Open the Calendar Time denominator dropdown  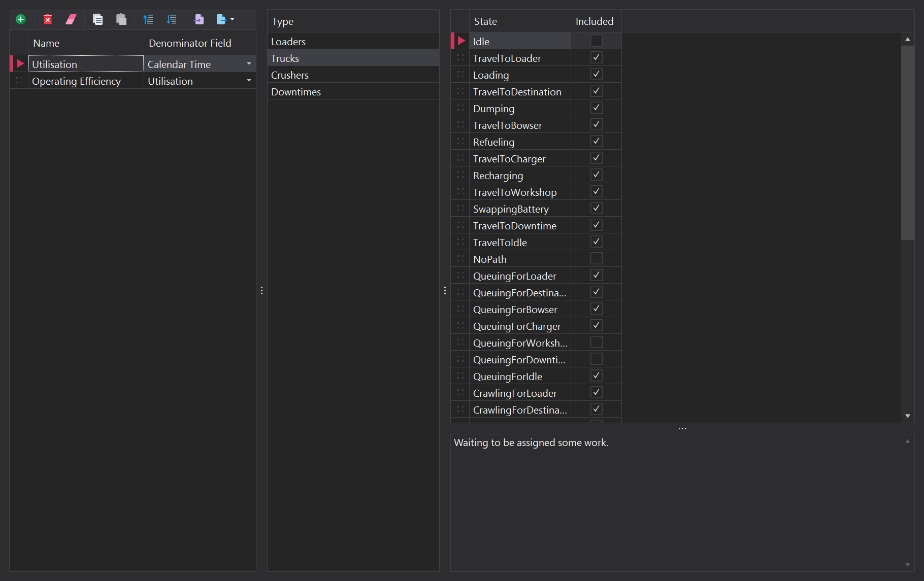[x=249, y=64]
